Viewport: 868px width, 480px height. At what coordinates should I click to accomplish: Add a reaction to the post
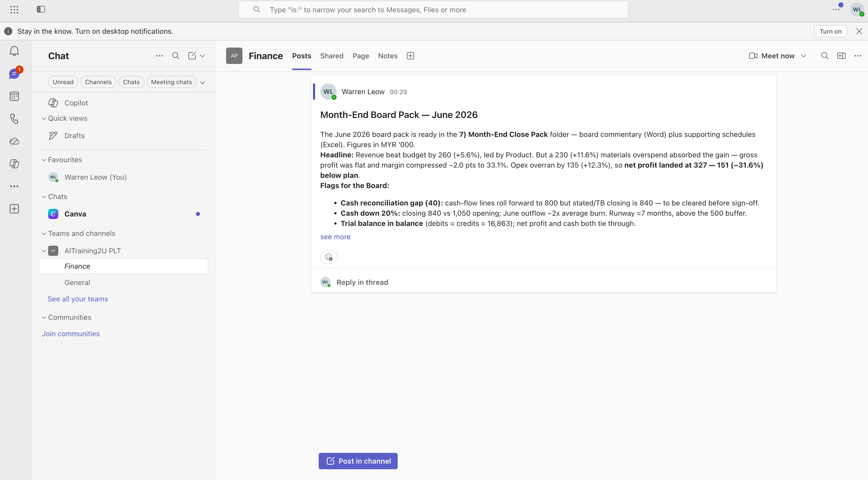click(329, 257)
